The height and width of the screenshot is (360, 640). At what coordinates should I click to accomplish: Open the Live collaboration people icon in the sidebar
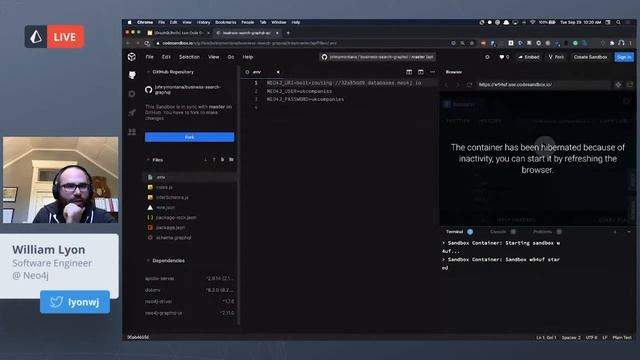click(x=132, y=132)
